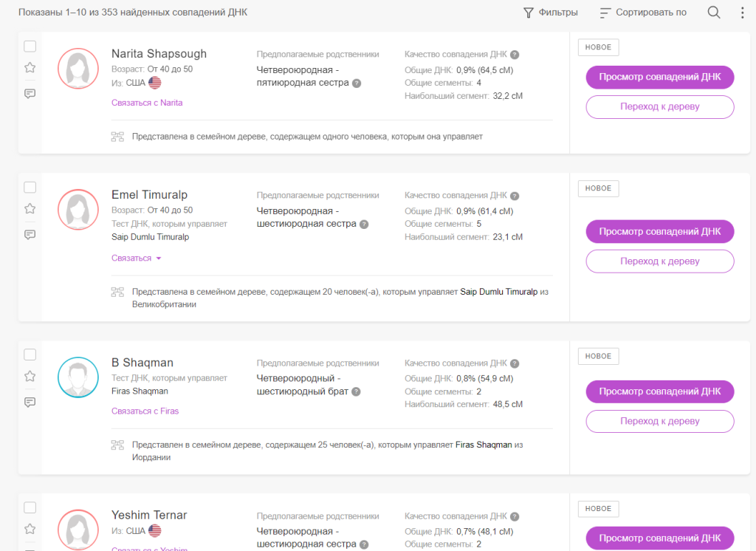Screen dimensions: 756x551
Task: Check the box next to B Shaqman
Action: (x=30, y=355)
